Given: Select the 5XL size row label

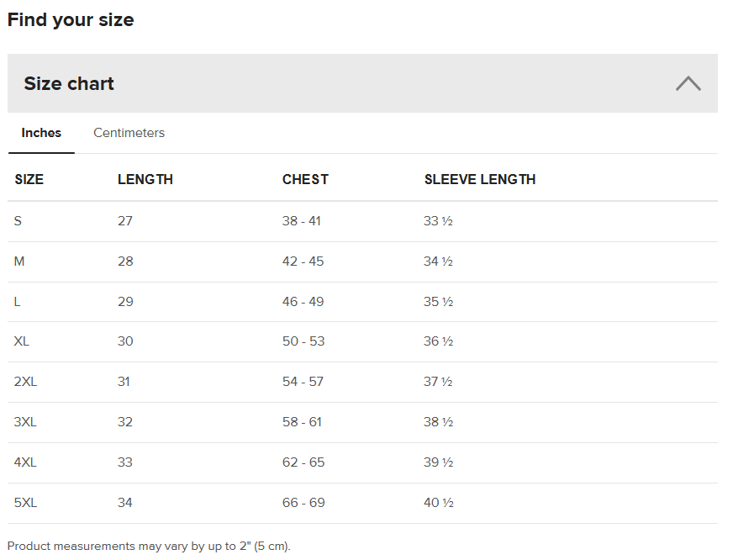Looking at the screenshot, I should tap(26, 503).
